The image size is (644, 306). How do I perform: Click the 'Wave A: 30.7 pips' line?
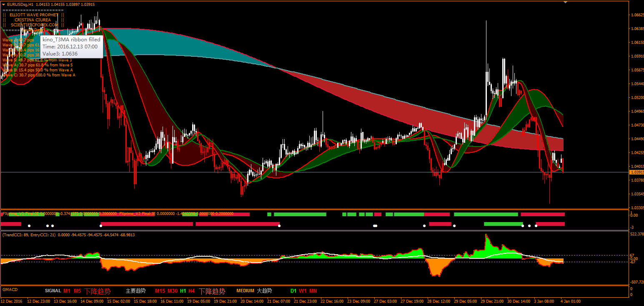(38, 65)
